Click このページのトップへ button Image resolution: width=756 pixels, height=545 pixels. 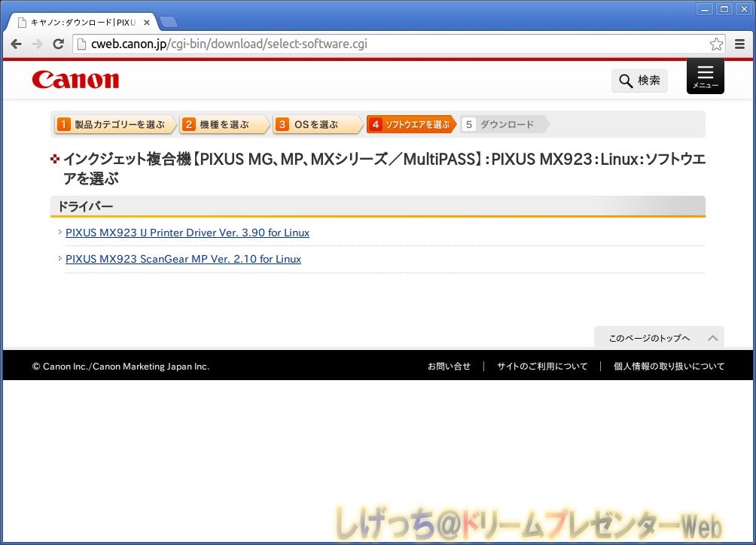(659, 338)
